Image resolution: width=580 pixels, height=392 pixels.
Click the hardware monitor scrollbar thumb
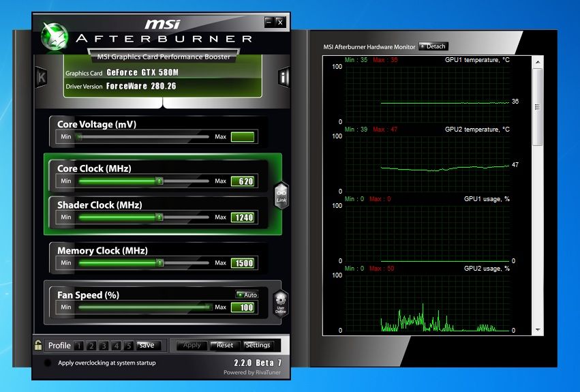(538, 107)
